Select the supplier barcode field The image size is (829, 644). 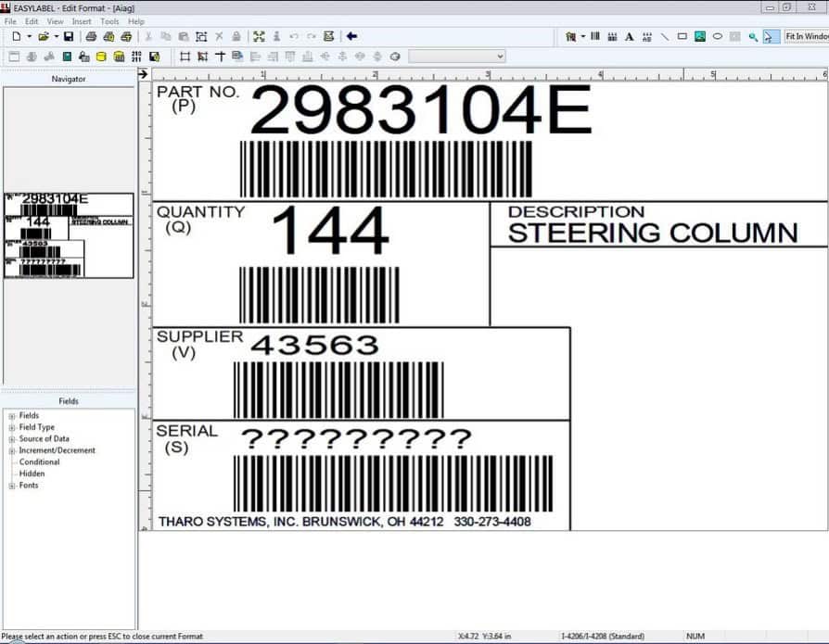[x=338, y=390]
